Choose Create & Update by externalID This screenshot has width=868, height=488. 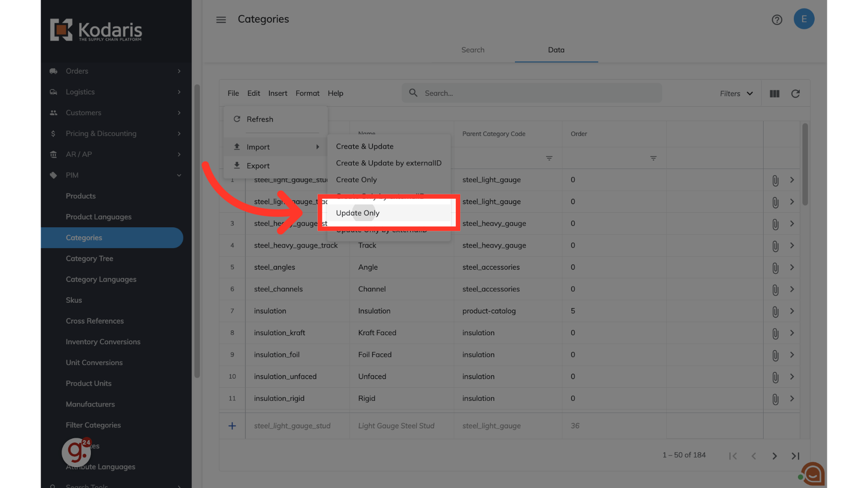[388, 163]
